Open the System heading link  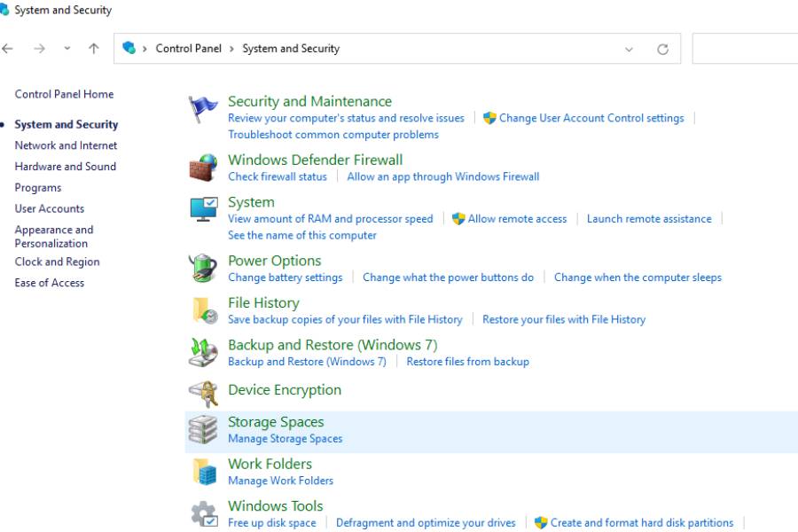point(251,202)
